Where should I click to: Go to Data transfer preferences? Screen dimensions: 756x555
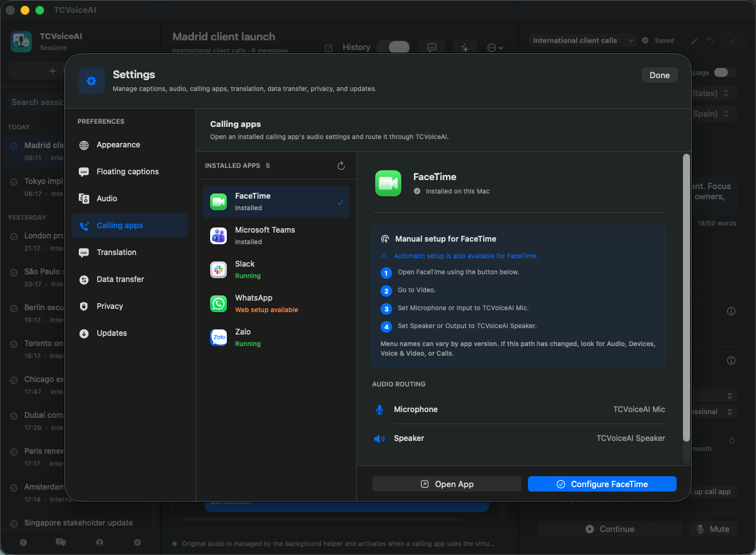[129, 279]
